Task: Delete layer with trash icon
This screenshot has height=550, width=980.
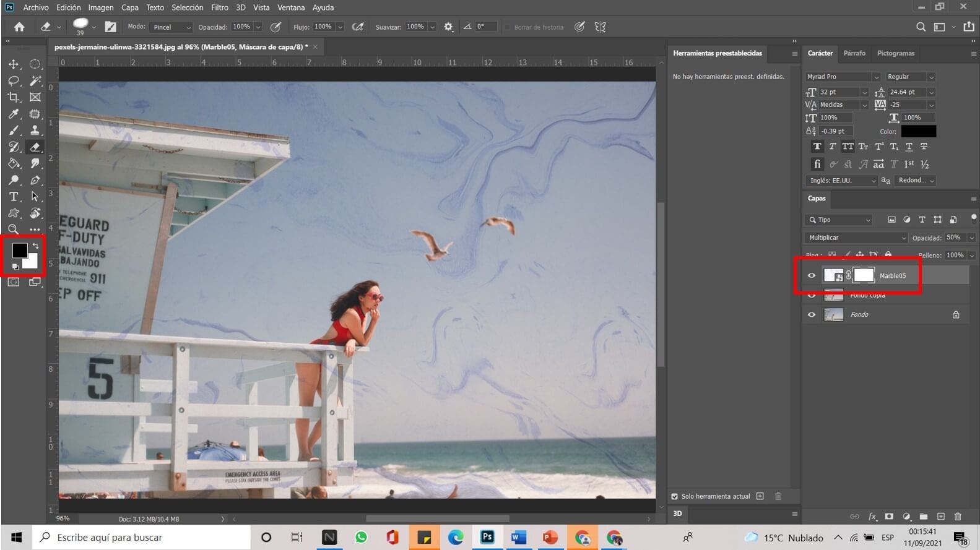Action: pos(958,517)
